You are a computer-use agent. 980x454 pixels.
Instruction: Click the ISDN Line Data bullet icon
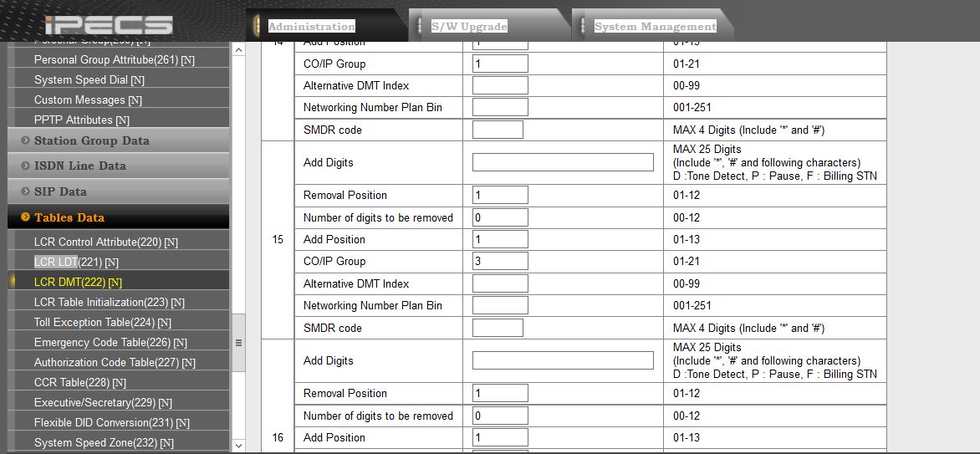tap(26, 166)
